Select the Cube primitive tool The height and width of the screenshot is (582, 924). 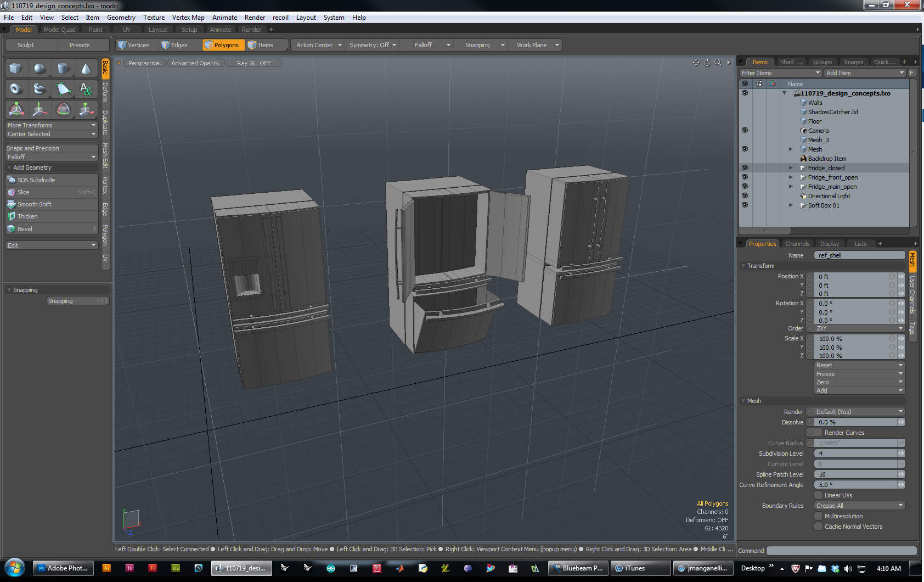(15, 69)
